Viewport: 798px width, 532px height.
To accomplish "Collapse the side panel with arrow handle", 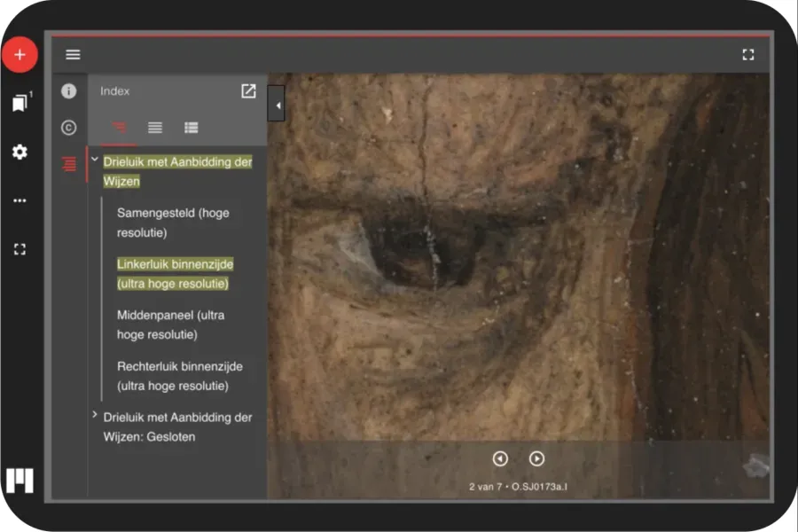I will click(x=277, y=105).
